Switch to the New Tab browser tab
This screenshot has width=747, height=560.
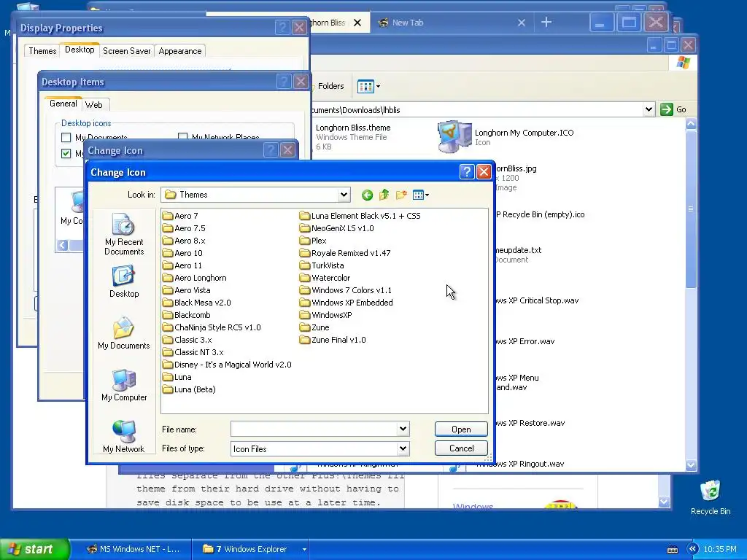[452, 23]
